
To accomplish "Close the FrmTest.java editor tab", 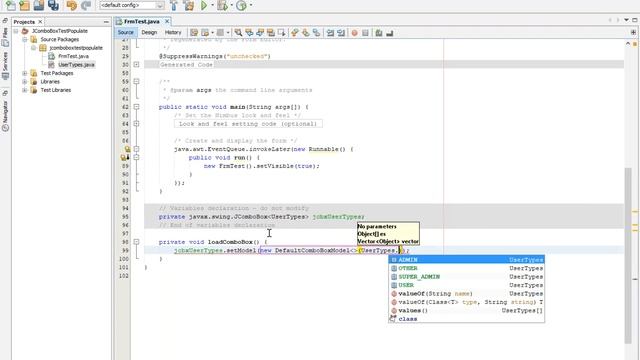I will (x=167, y=21).
